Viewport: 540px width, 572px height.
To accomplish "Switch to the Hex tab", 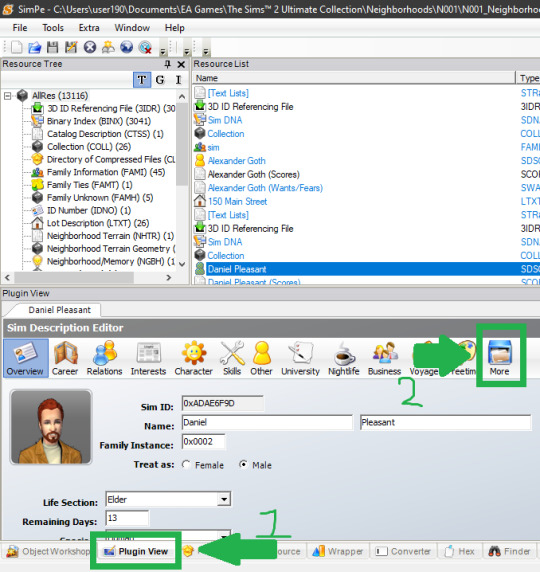I will [460, 551].
